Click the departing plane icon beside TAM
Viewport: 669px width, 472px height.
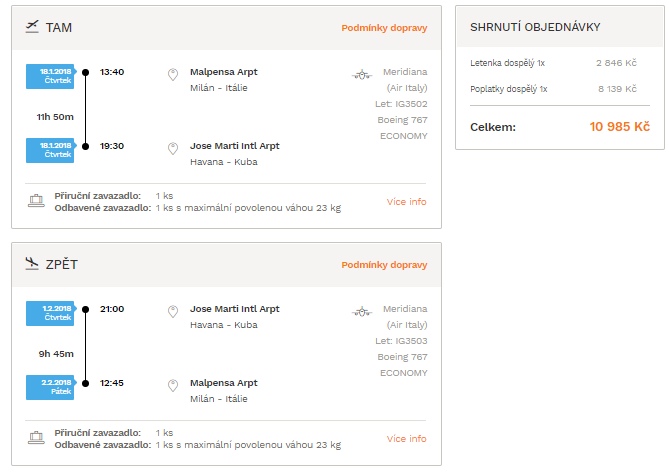[32, 26]
